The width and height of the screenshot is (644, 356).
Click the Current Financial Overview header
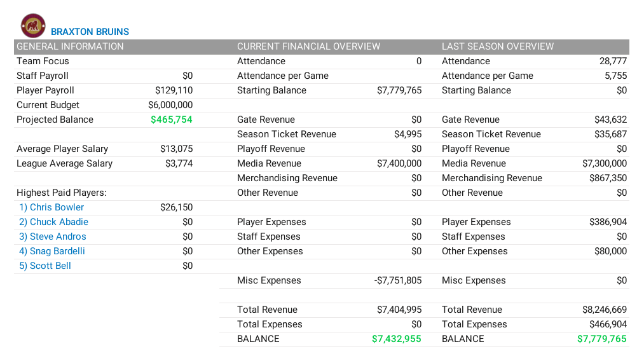pos(308,46)
